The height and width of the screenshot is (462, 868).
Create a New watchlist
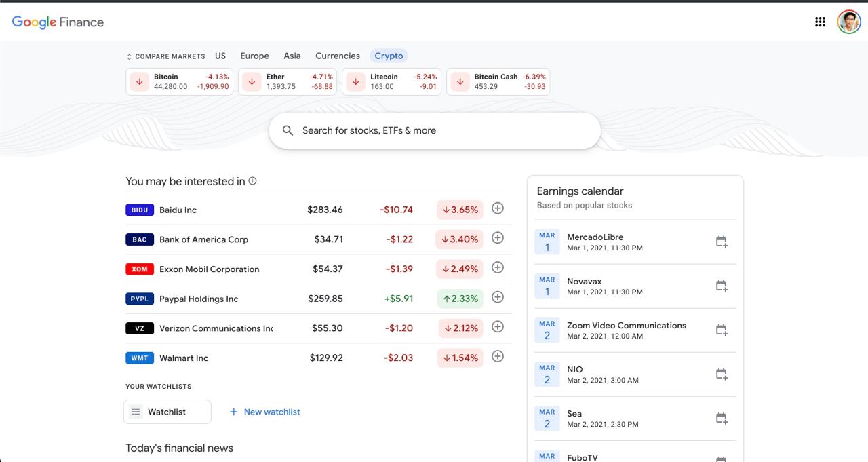pyautogui.click(x=264, y=412)
